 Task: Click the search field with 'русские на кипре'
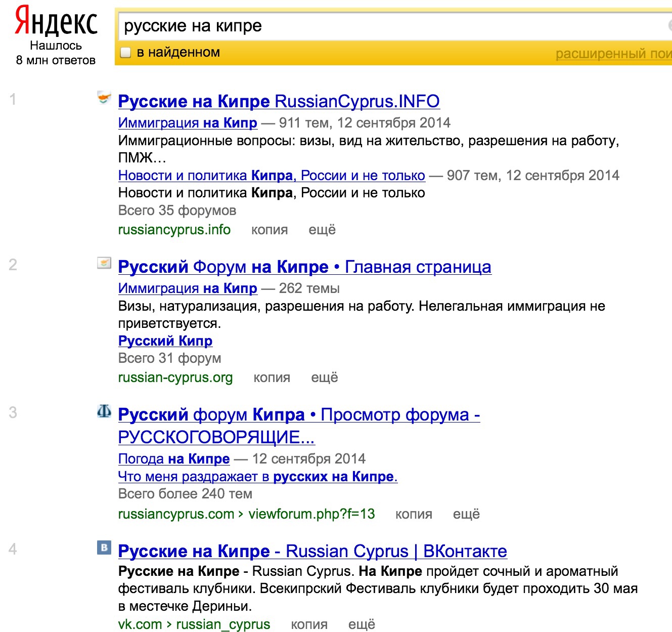tap(394, 26)
